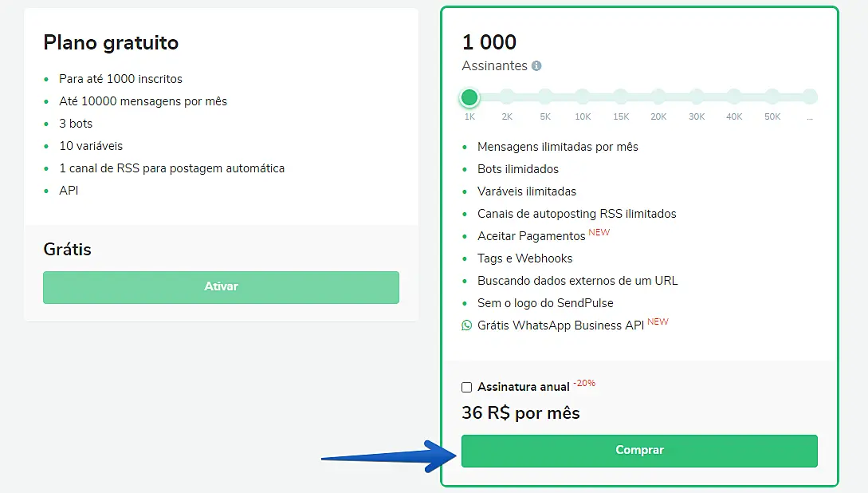Set subscriber slider to 20K
This screenshot has height=493, width=868.
(x=658, y=97)
